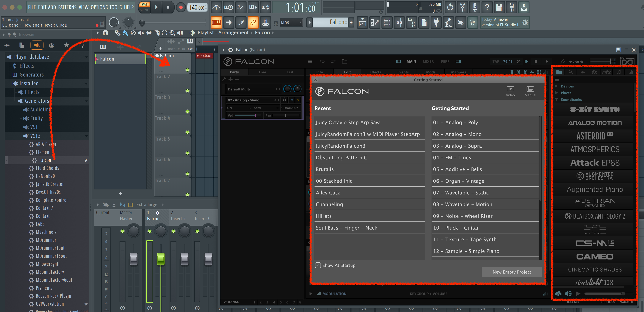
Task: Collapse the VST3 folder in browser
Action: click(86, 136)
